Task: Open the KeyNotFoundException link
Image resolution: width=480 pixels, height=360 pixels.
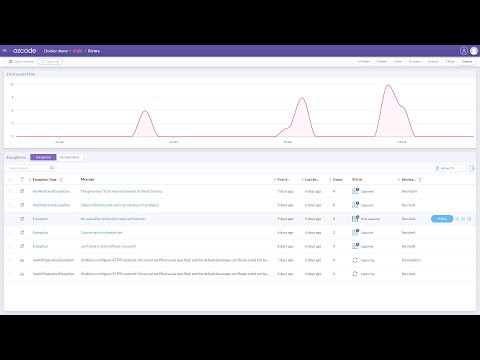Action: (51, 191)
